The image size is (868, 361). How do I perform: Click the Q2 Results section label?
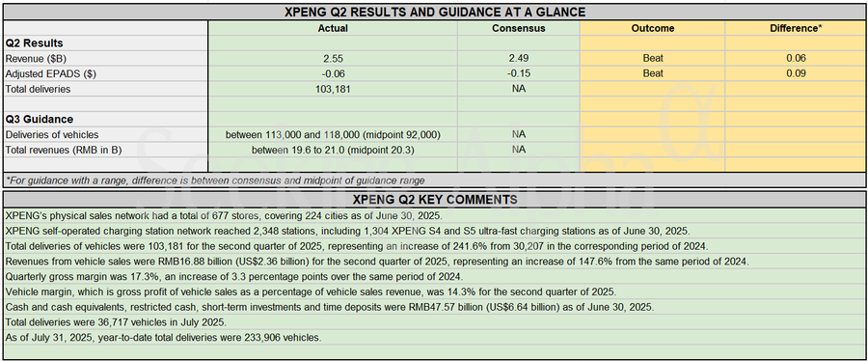[x=35, y=43]
